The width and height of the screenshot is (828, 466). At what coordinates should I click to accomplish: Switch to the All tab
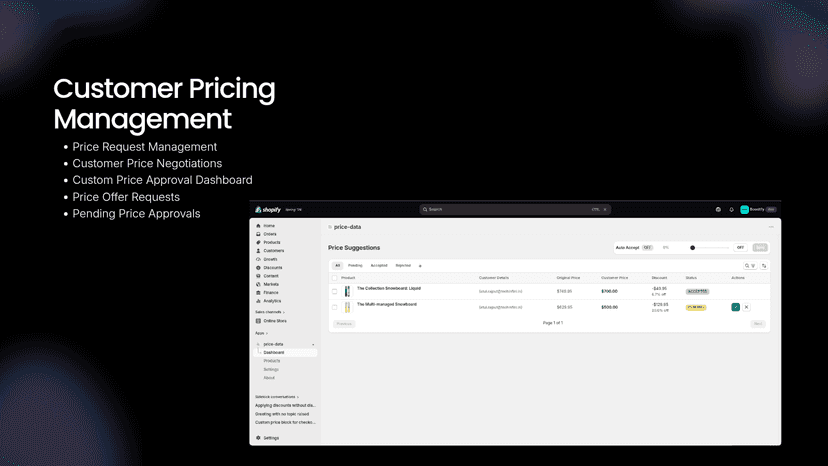coord(337,266)
